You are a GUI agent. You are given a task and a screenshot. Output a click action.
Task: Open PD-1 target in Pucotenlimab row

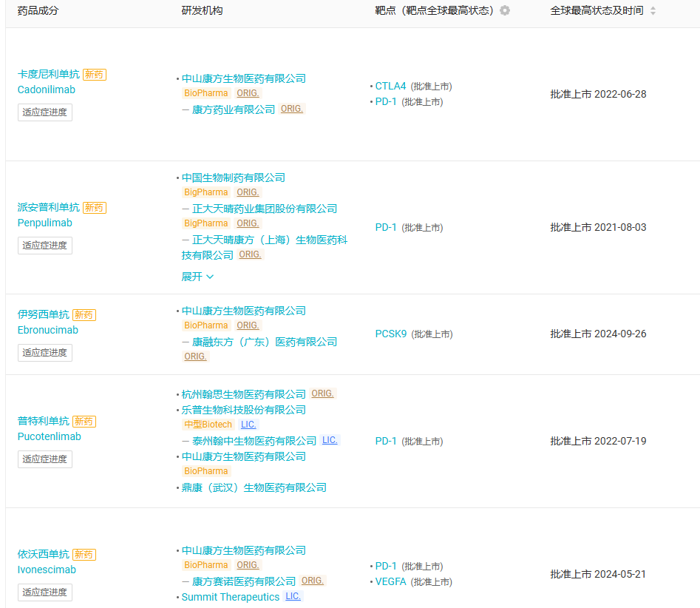386,441
